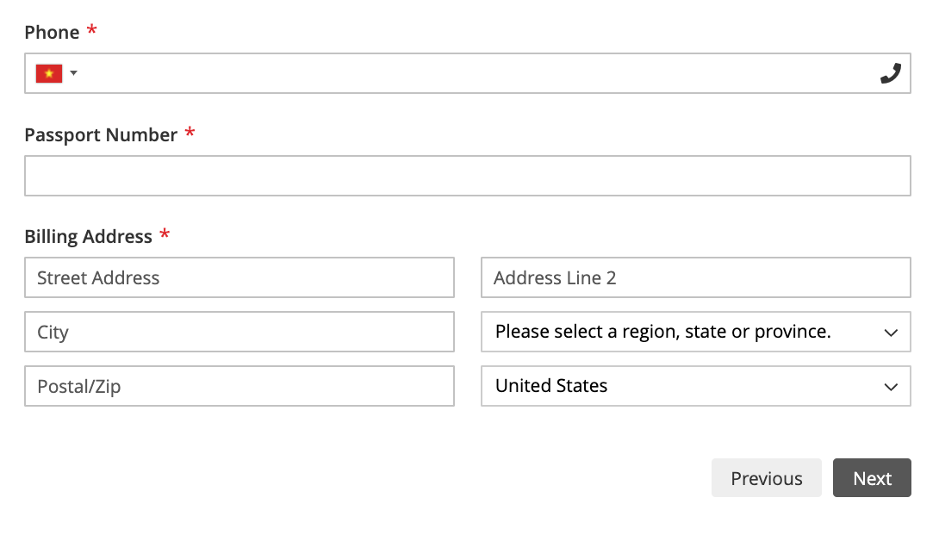939x560 pixels.
Task: Open the small caret beside the flag
Action: pyautogui.click(x=74, y=73)
